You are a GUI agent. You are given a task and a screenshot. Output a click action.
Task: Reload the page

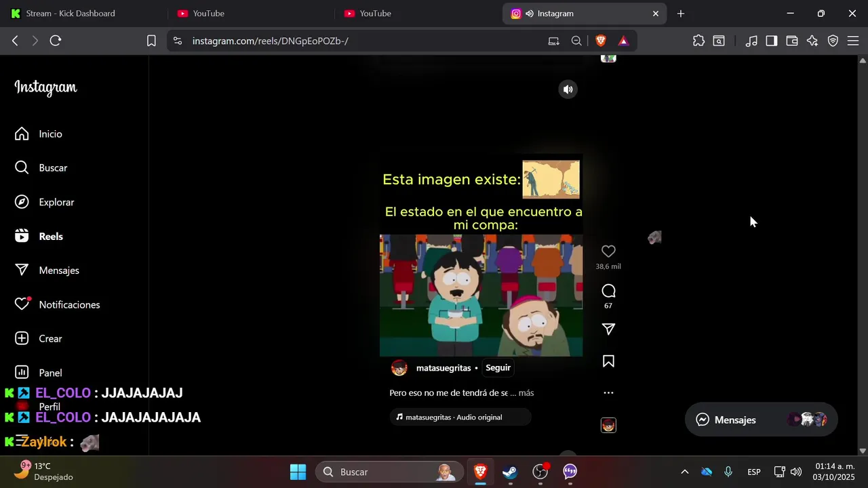pos(56,41)
